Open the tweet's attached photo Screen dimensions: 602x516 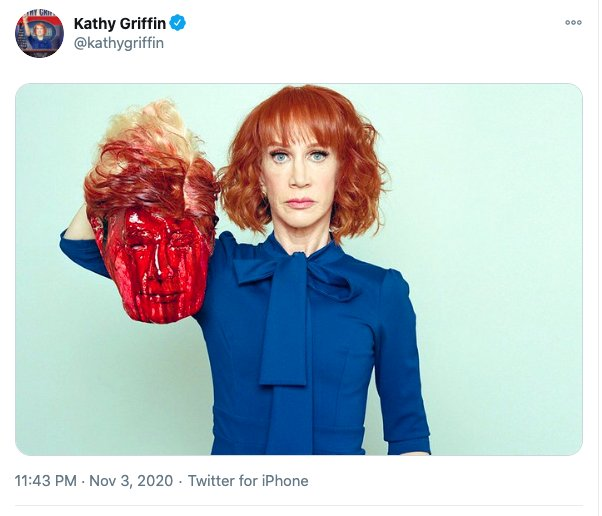pyautogui.click(x=299, y=269)
